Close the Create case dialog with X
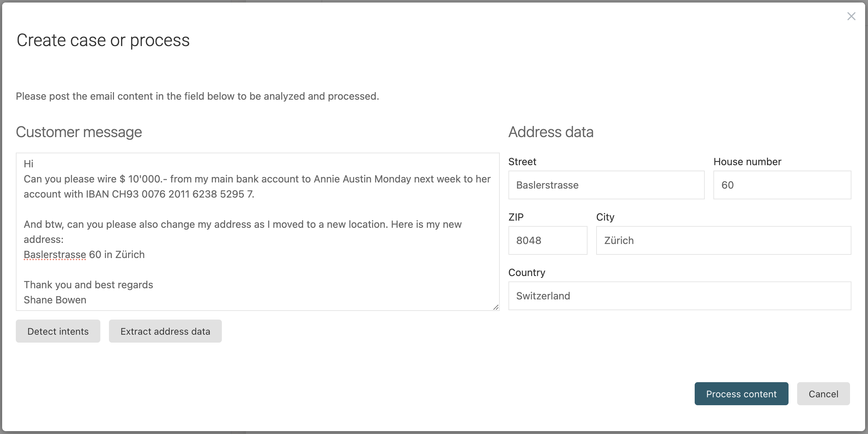The width and height of the screenshot is (868, 434). pyautogui.click(x=851, y=16)
